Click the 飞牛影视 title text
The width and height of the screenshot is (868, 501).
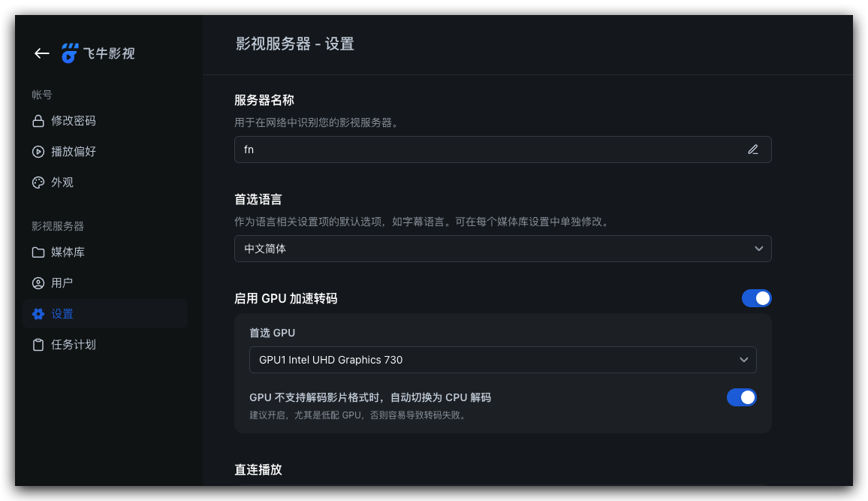[110, 53]
